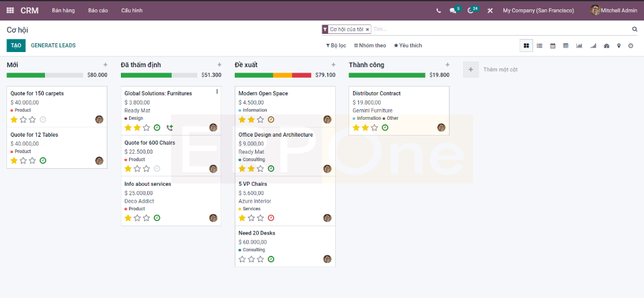
Task: Set 5 VP Chairs priority to three stars
Action: tap(261, 218)
